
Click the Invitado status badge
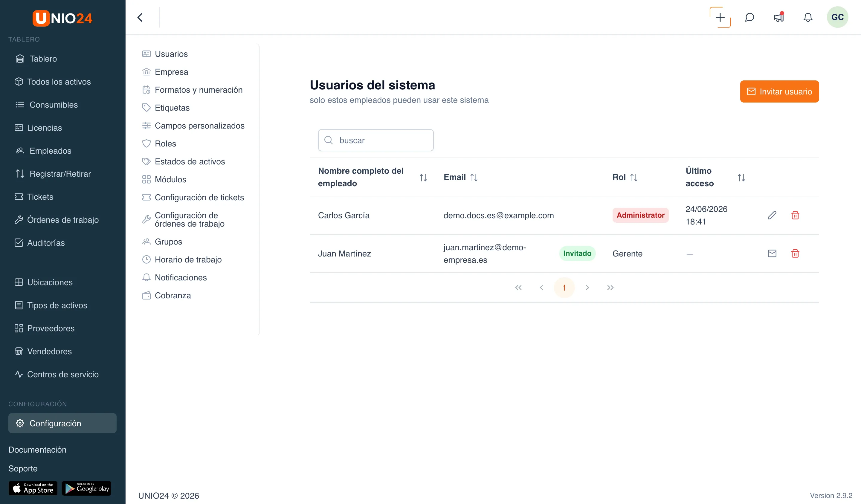pyautogui.click(x=577, y=253)
